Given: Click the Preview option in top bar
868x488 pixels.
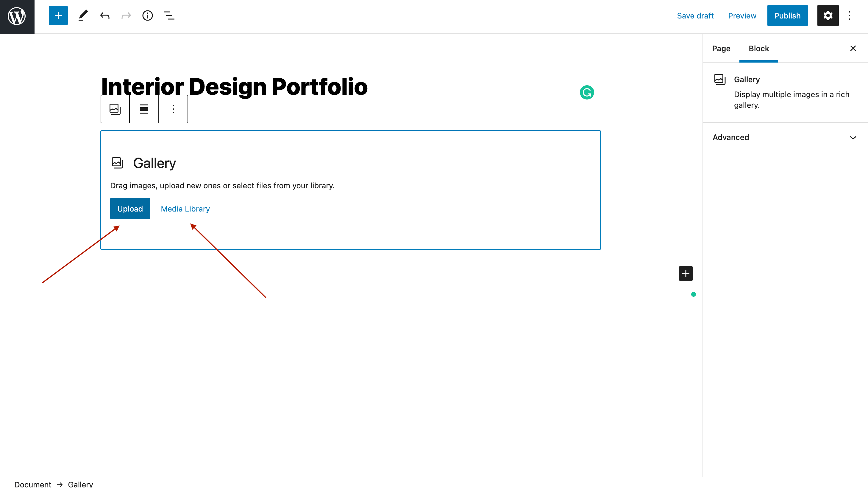Looking at the screenshot, I should click(x=742, y=15).
